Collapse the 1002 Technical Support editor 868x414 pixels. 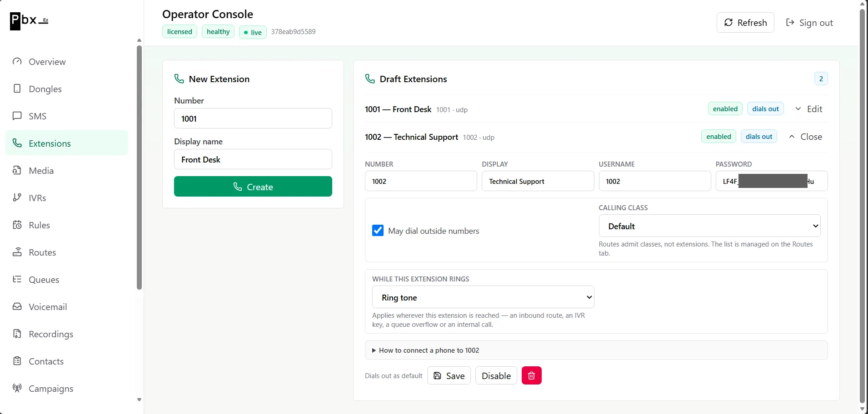(805, 137)
